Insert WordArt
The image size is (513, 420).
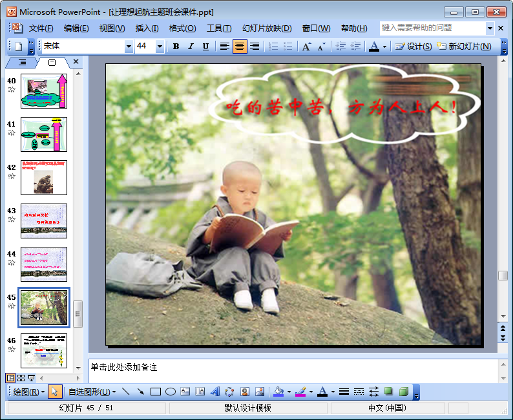click(x=215, y=392)
